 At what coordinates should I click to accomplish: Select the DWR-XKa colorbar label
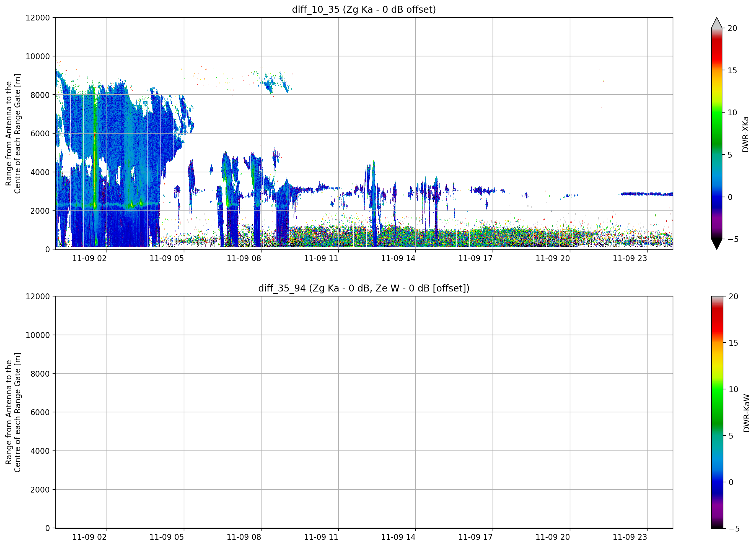tap(745, 134)
